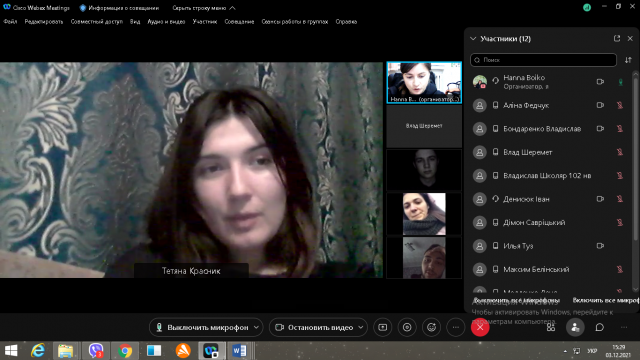The width and height of the screenshot is (640, 360).
Task: Open the chat bubble icon
Action: point(599,327)
